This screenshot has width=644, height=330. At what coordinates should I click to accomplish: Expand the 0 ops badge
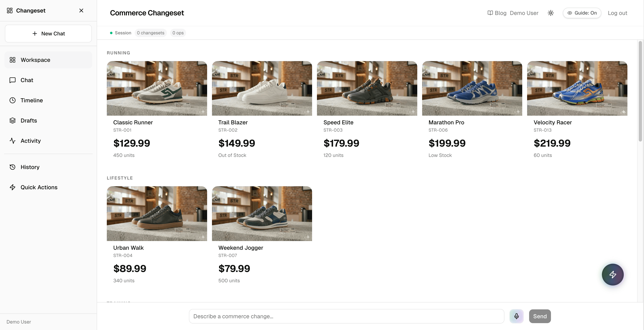(x=178, y=33)
